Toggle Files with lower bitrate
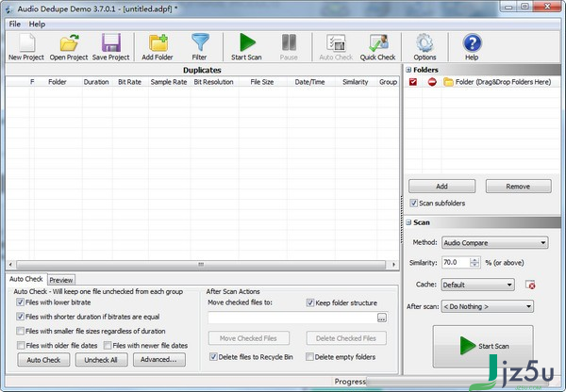 click(20, 302)
